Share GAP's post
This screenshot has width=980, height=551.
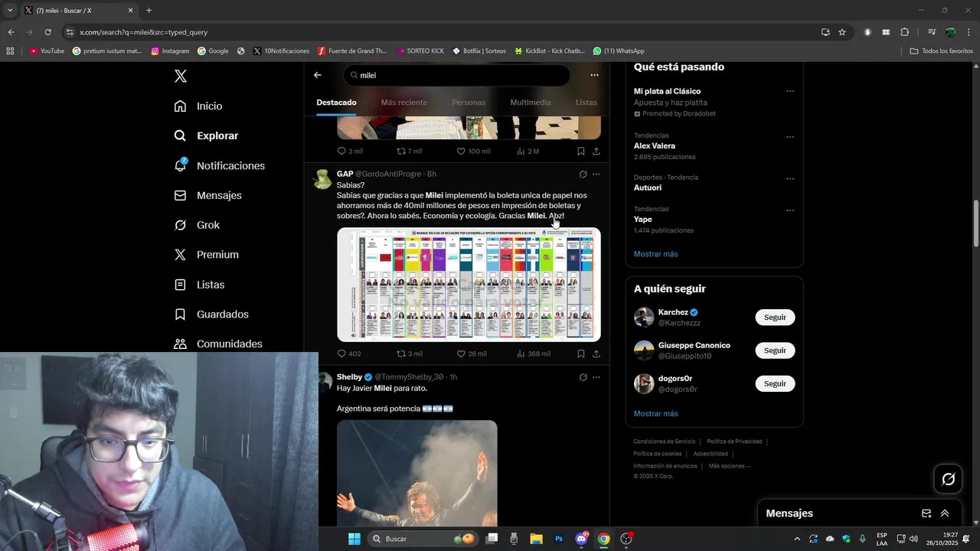[596, 354]
